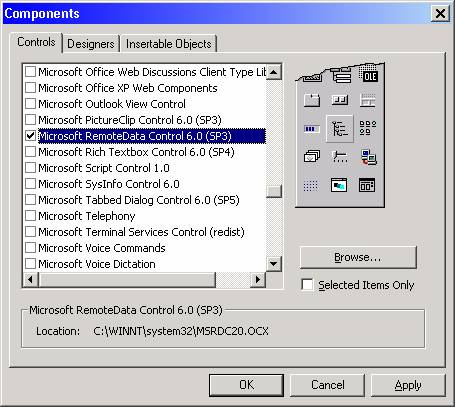Select the TreeView control icon
Image resolution: width=455 pixels, height=407 pixels.
pos(340,128)
